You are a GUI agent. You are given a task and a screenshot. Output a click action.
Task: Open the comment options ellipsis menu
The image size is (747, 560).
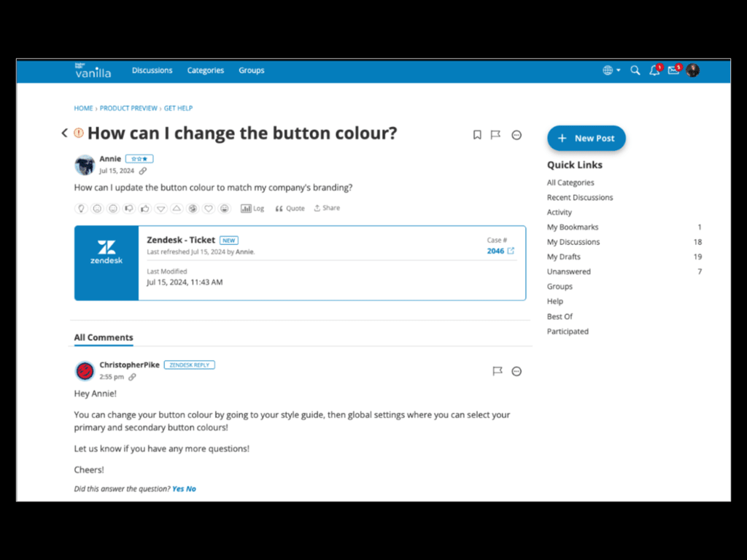(516, 371)
